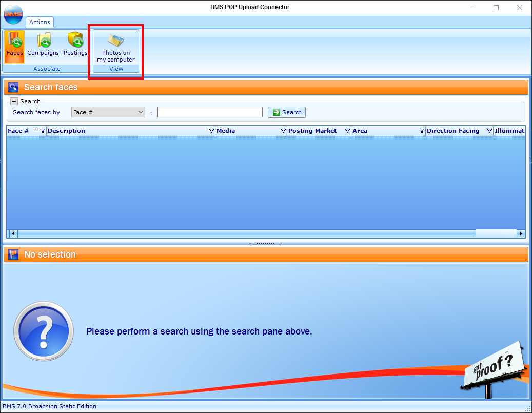Open the BMS application orb menu
This screenshot has width=532, height=413.
tap(13, 14)
